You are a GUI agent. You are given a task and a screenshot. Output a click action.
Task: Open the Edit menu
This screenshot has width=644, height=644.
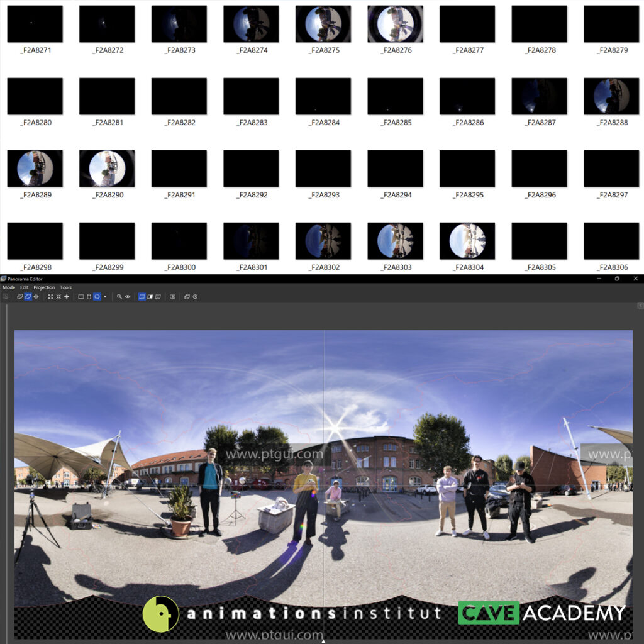[25, 287]
